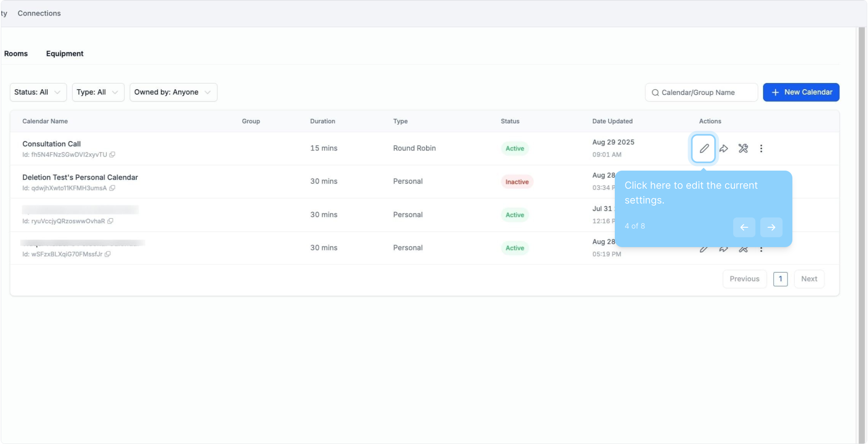Screen dimensions: 868x444
Task: Copy the Consultation Call calendar ID
Action: (112, 155)
